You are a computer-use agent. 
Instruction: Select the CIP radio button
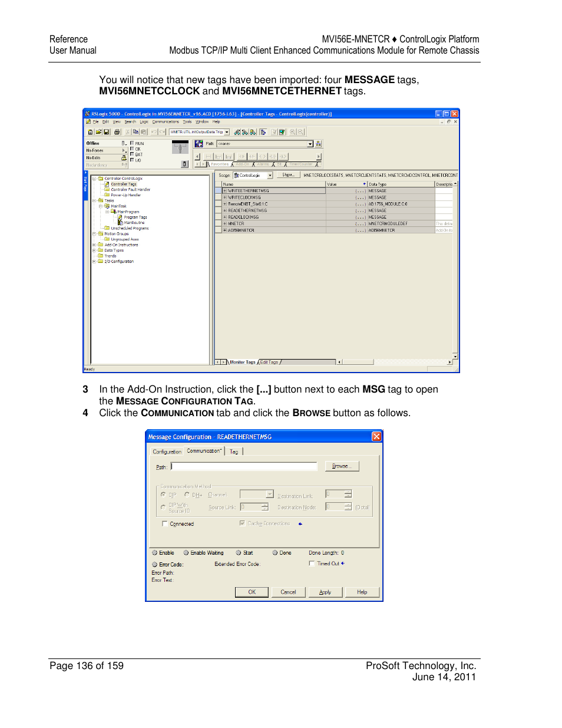click(x=163, y=495)
